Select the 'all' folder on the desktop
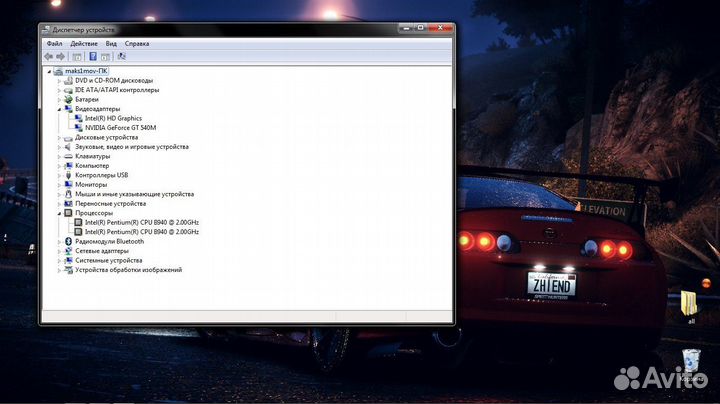 [x=690, y=307]
